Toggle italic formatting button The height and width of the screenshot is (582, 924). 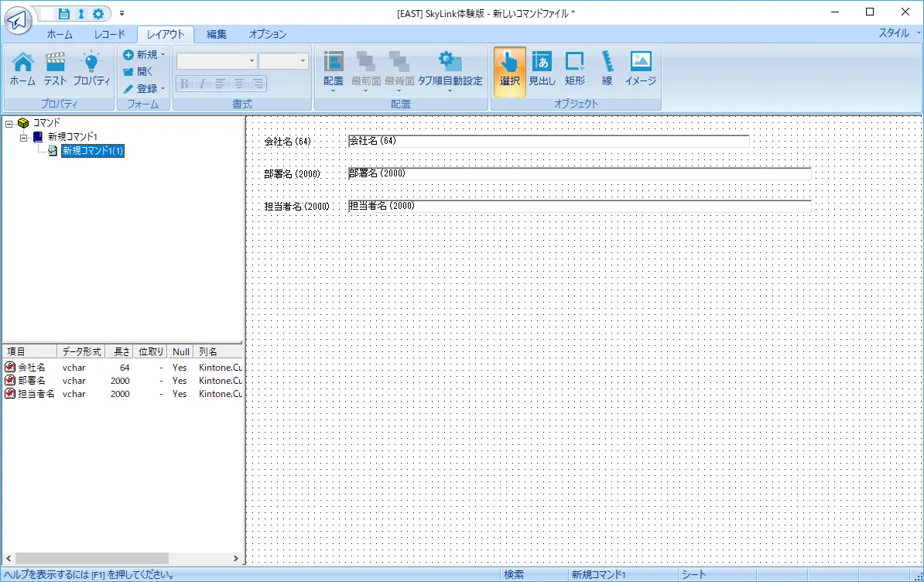[x=203, y=84]
